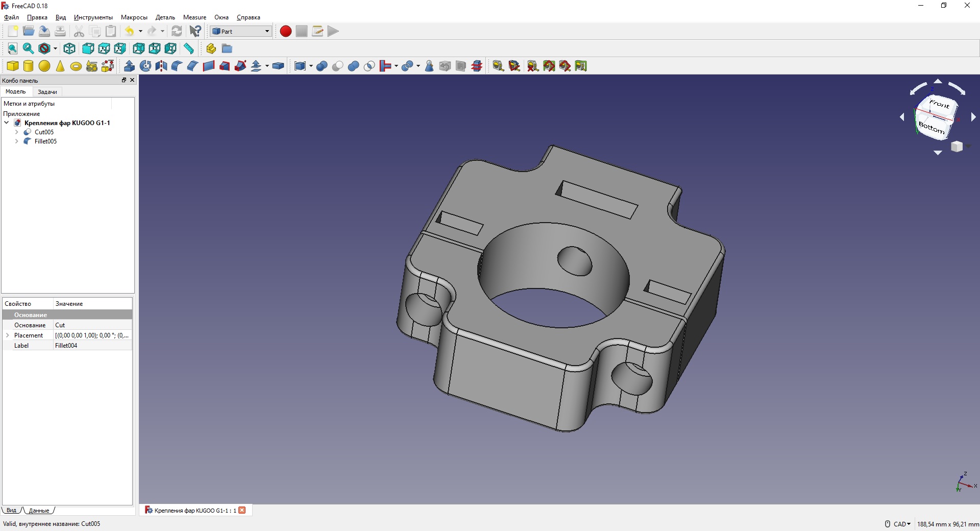Image resolution: width=980 pixels, height=531 pixels.
Task: Switch to the Данные property tab
Action: pyautogui.click(x=39, y=511)
